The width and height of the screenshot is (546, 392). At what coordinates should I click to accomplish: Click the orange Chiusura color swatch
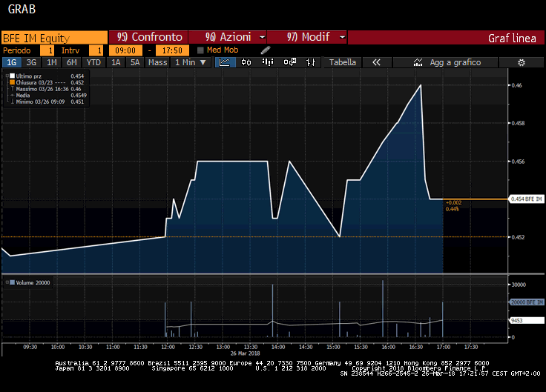coord(11,82)
